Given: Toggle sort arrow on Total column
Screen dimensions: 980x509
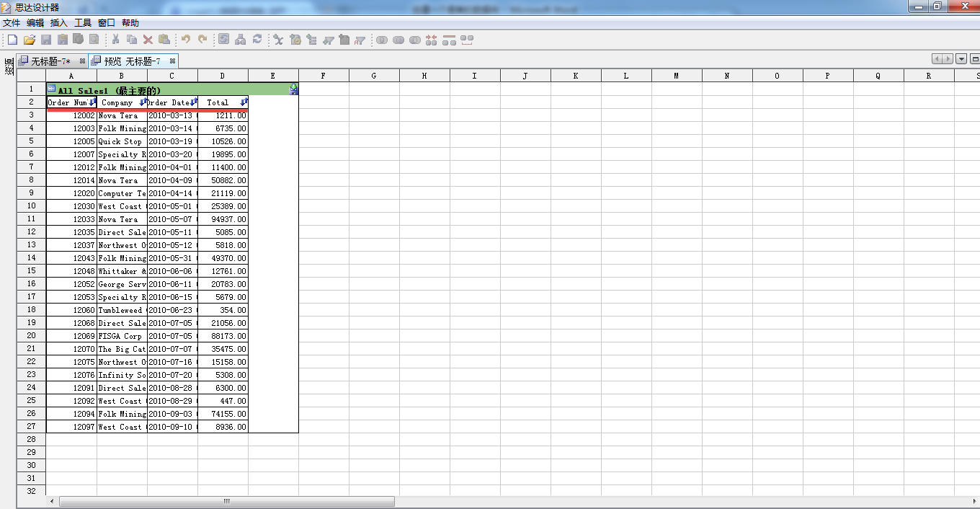Looking at the screenshot, I should click(244, 102).
